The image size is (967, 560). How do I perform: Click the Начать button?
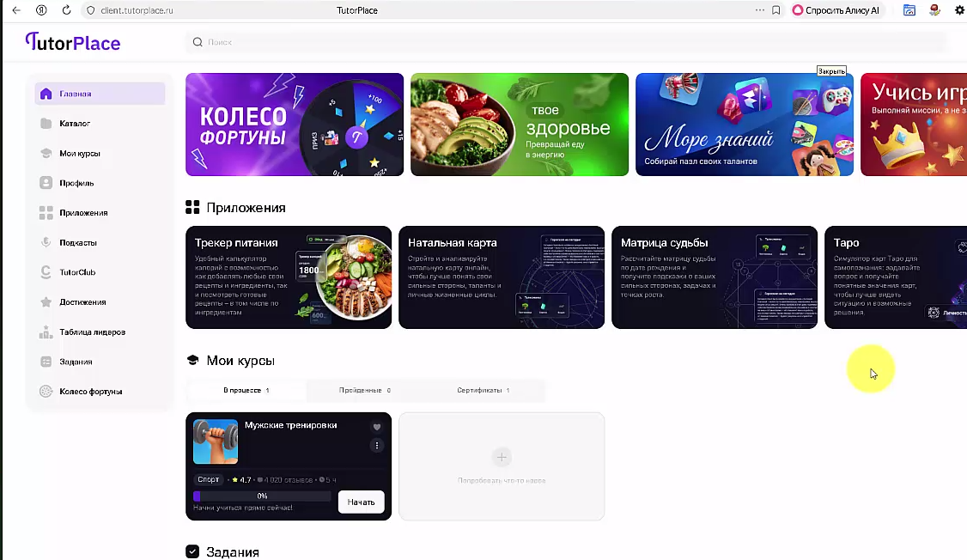click(x=361, y=502)
